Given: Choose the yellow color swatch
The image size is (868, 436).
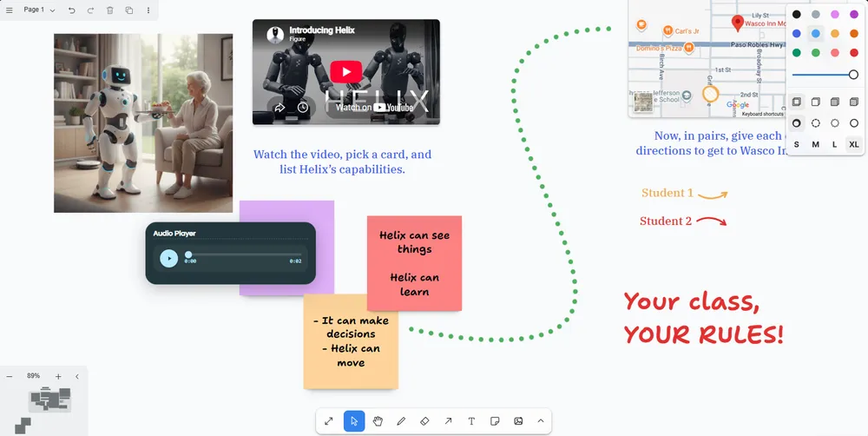Looking at the screenshot, I should [x=835, y=34].
